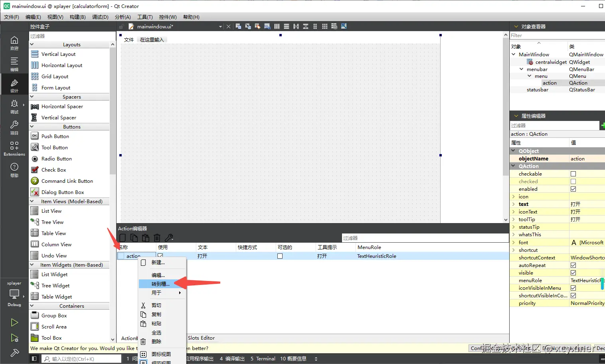Toggle the checkable property checkbox

tap(573, 174)
